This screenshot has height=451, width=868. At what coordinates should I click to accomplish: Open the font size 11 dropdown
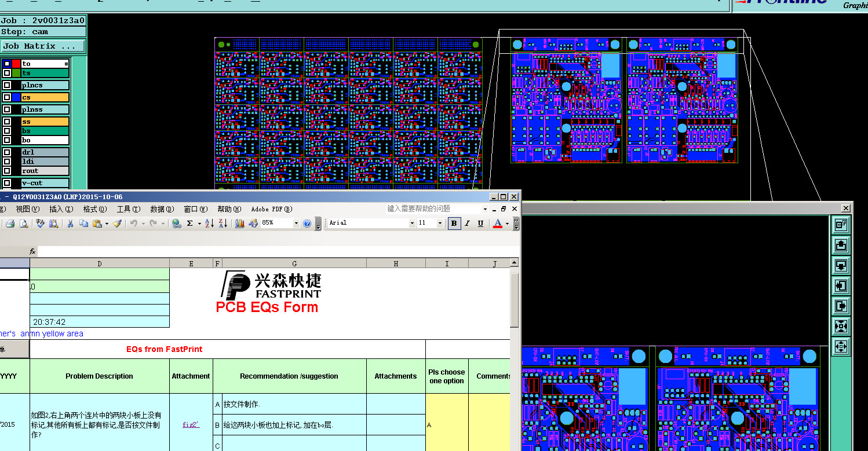click(440, 223)
